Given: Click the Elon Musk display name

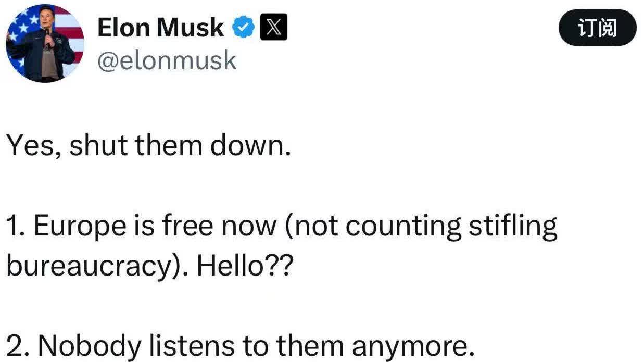Looking at the screenshot, I should (160, 28).
